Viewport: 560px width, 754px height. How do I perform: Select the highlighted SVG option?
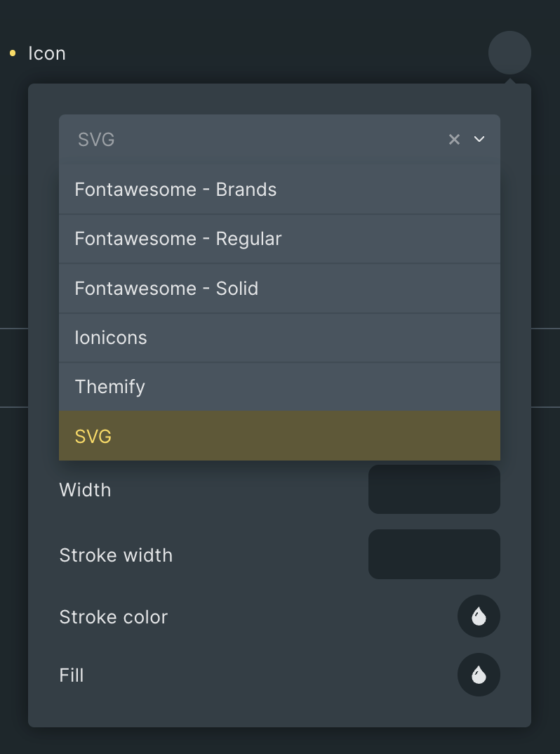[279, 436]
